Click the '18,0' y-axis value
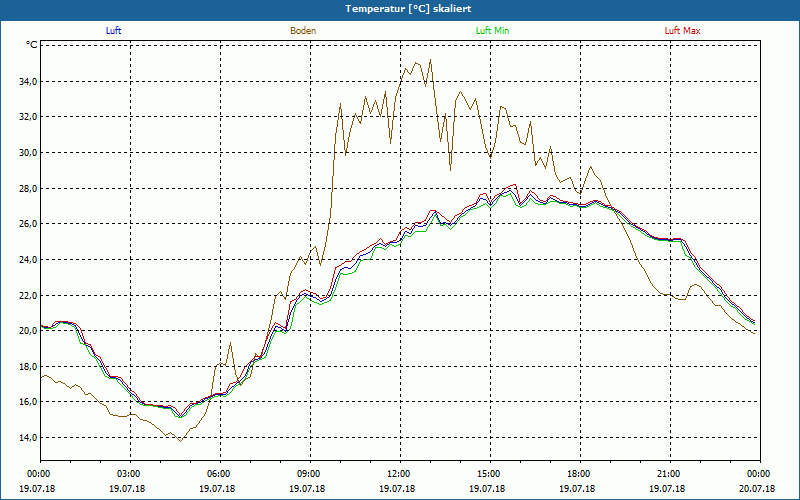The image size is (800, 500). point(28,366)
